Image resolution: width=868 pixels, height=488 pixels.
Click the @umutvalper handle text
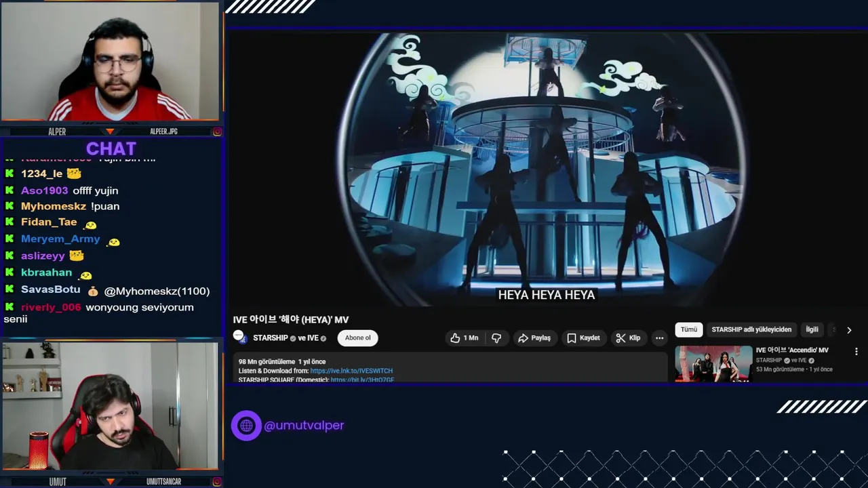[304, 426]
